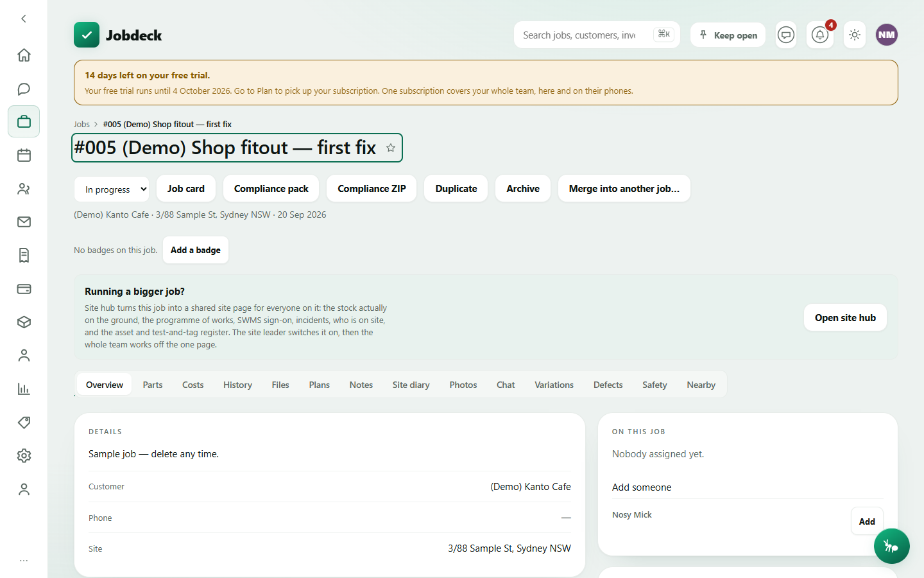The image size is (924, 578).
Task: Switch to the Costs tab
Action: (x=193, y=385)
